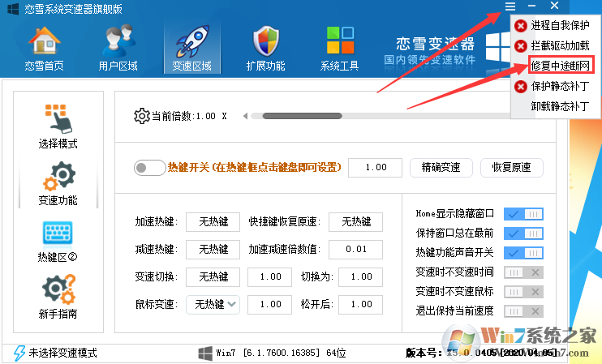The height and width of the screenshot is (364, 602).
Task: Click red X icon beside 保护静态补丁
Action: (521, 86)
